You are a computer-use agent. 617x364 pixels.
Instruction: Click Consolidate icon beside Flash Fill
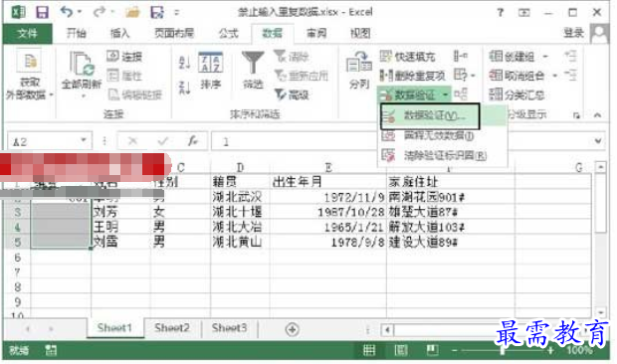point(461,56)
